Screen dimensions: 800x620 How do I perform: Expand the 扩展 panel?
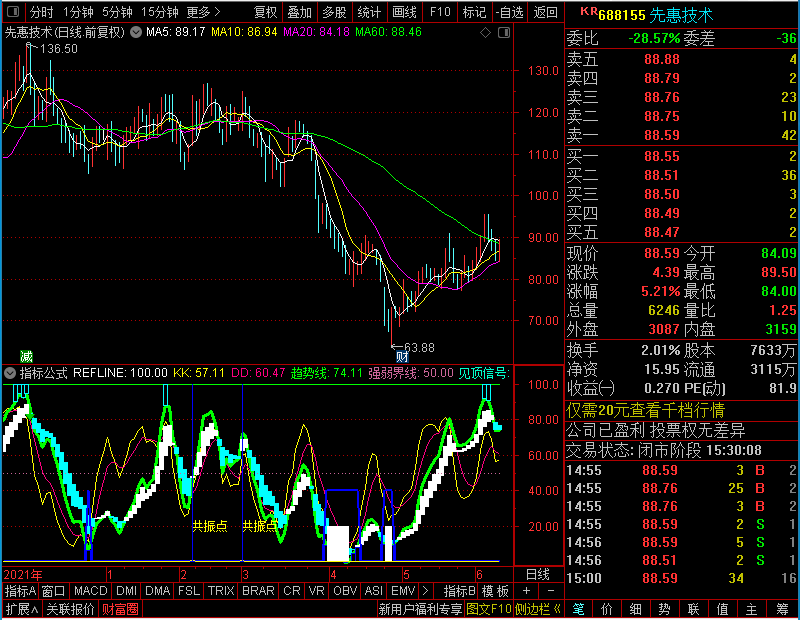tap(22, 609)
